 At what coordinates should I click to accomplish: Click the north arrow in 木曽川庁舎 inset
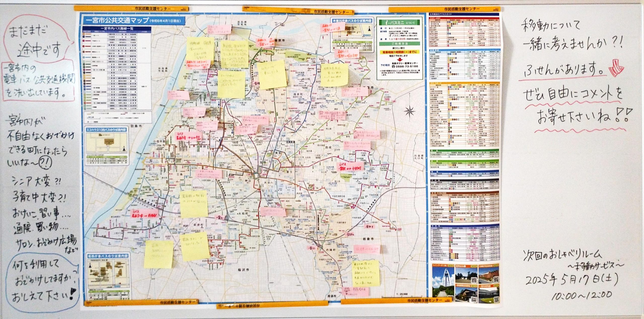[369, 28]
